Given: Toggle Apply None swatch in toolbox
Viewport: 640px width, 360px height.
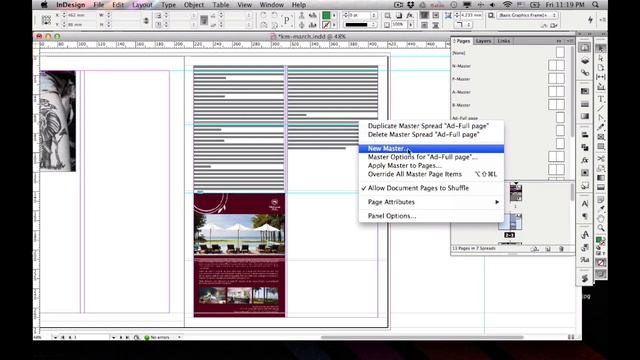Looking at the screenshot, I should pyautogui.click(x=600, y=263).
